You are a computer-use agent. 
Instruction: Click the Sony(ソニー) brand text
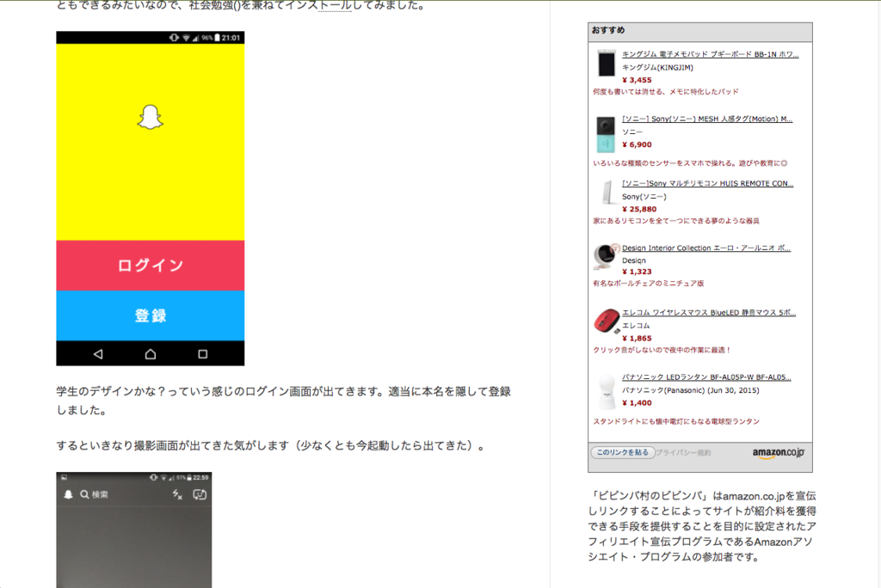tap(644, 197)
